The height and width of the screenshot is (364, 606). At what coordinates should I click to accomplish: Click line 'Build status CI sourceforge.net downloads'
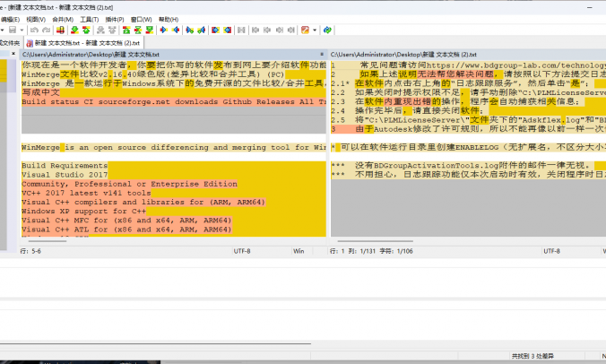174,101
